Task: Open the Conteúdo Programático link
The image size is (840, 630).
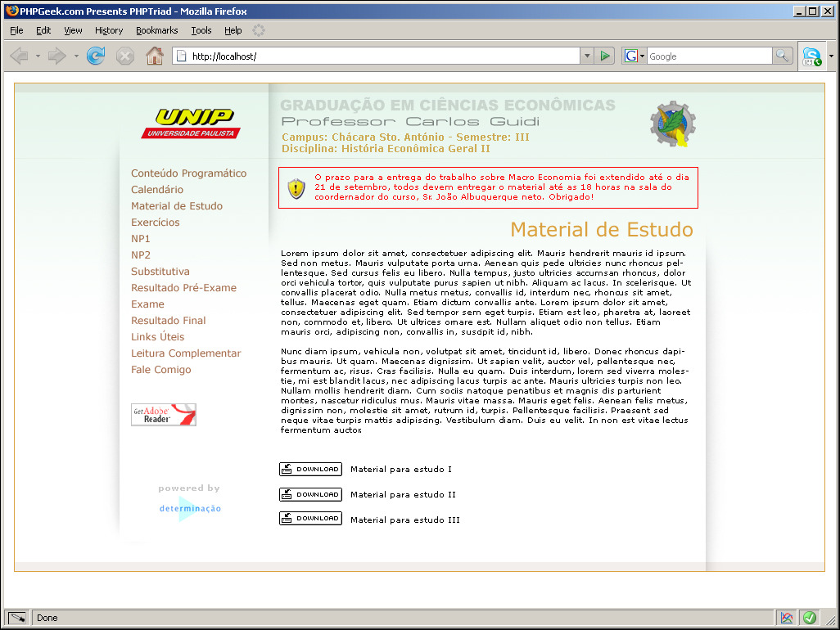Action: pyautogui.click(x=188, y=173)
